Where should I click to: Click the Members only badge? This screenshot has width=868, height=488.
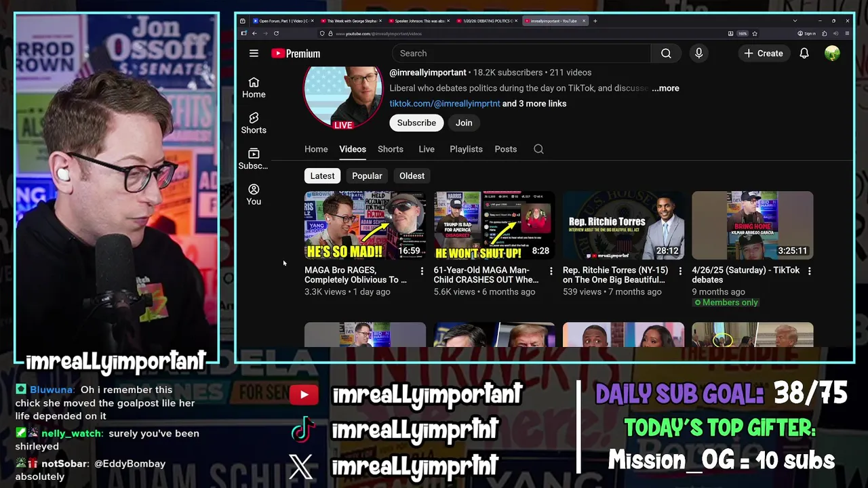tap(726, 302)
